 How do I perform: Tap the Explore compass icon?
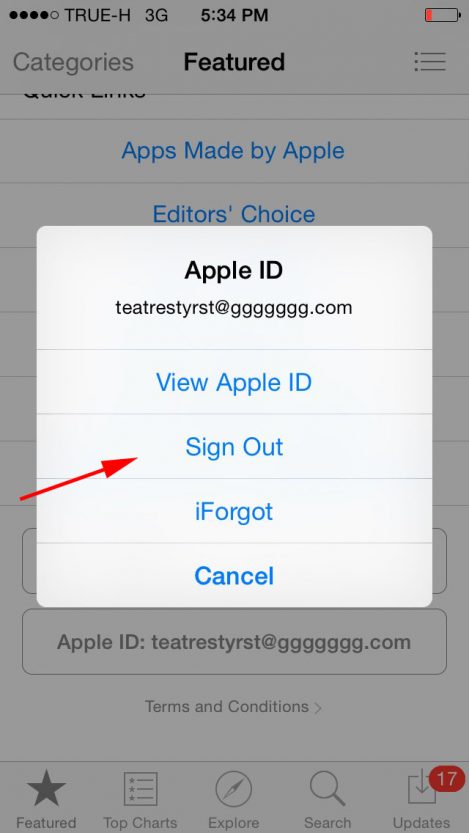234,789
